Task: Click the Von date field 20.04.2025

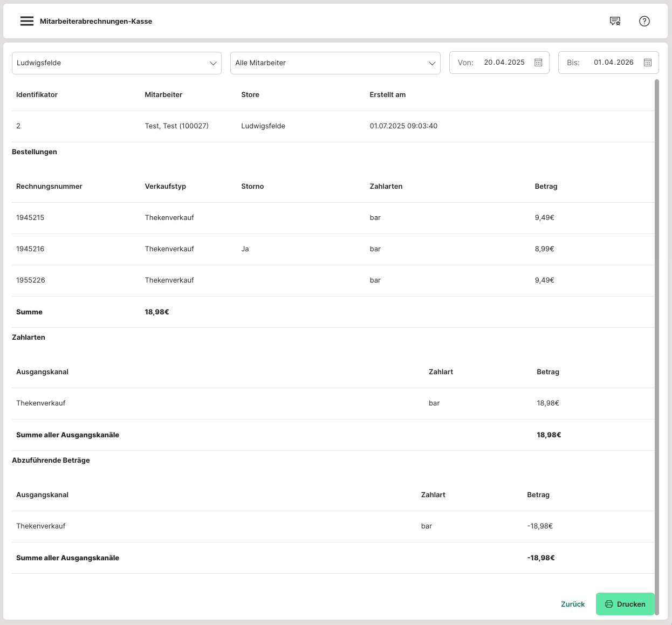Action: (504, 63)
